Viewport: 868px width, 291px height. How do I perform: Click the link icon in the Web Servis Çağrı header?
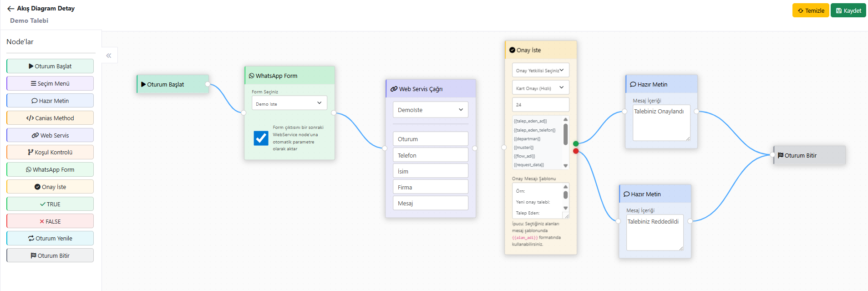[394, 89]
